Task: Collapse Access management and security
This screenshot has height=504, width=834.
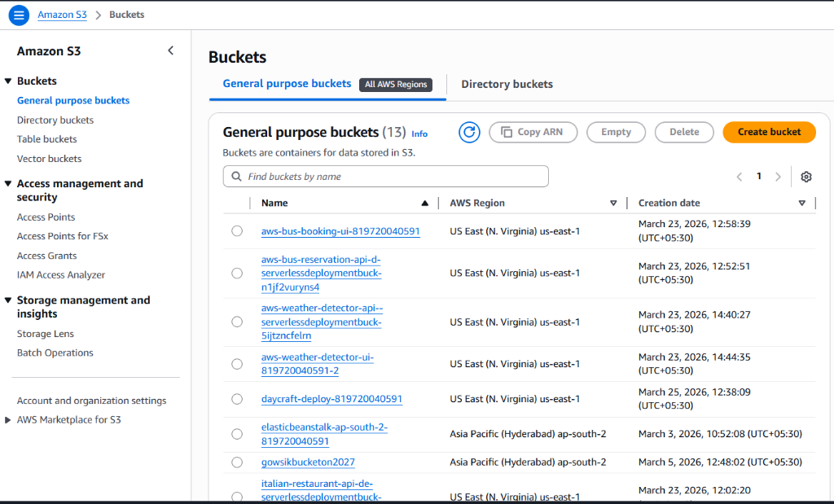Action: click(8, 183)
